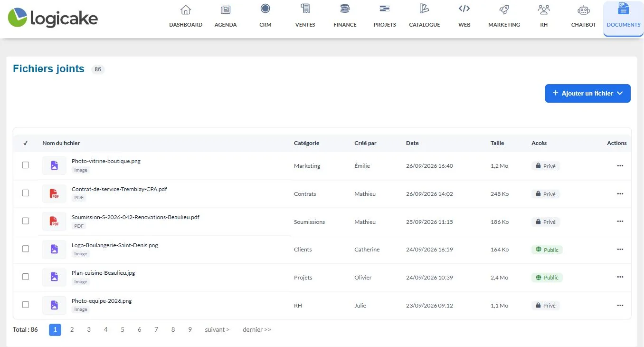This screenshot has height=347, width=644.
Task: Click the image icon for Logo-Boulangerie-Saint-Denis.png
Action: pos(54,249)
